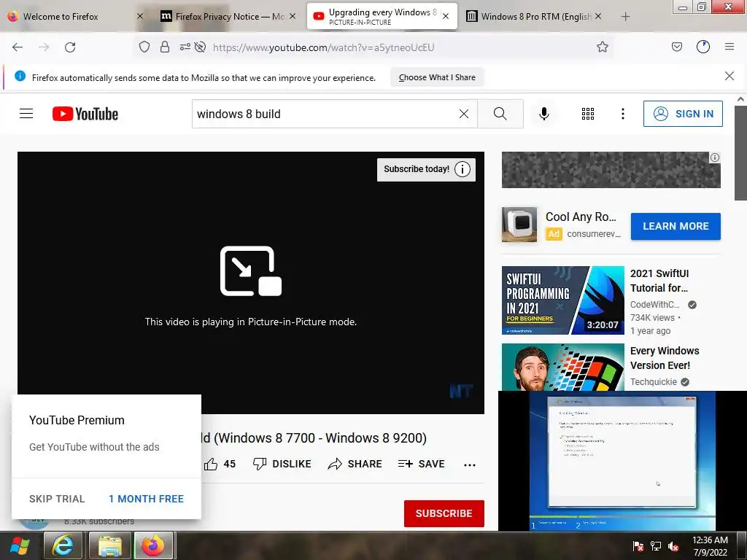Open the Techquickie channel name
The width and height of the screenshot is (747, 560).
point(654,382)
